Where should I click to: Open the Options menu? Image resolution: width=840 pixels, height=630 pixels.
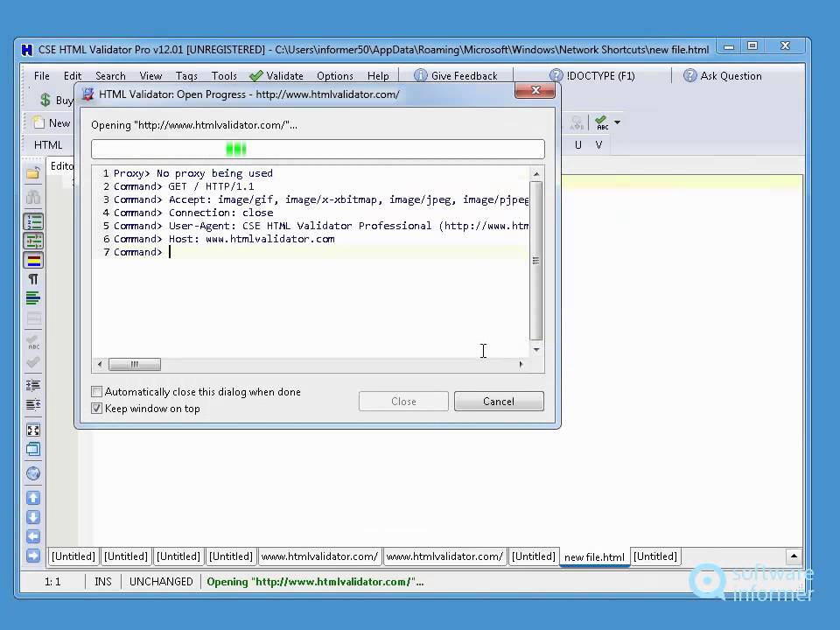pos(335,75)
